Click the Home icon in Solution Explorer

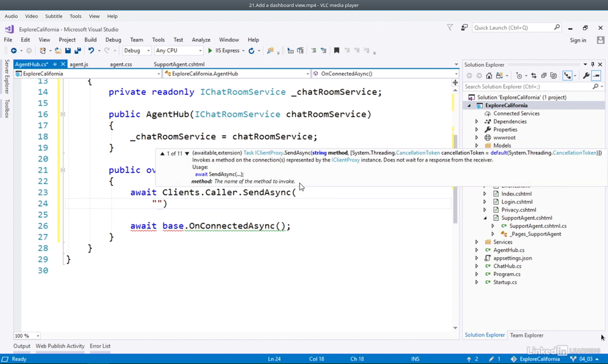489,75
